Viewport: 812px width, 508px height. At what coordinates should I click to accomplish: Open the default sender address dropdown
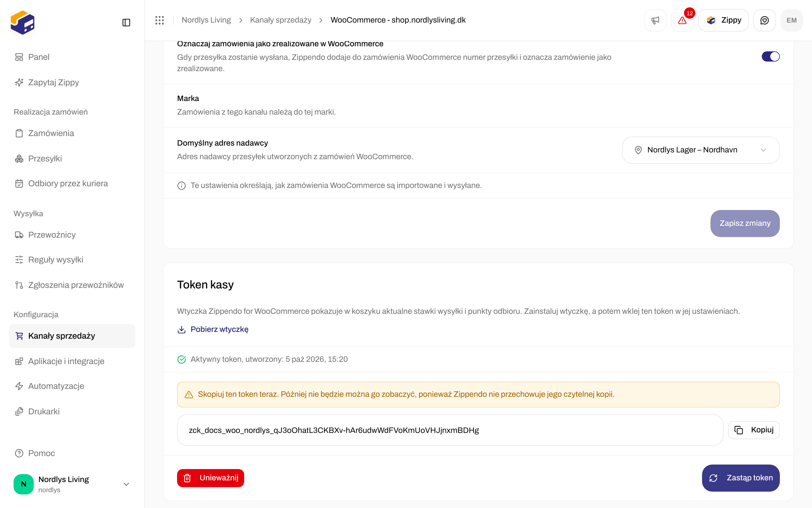[x=701, y=150]
